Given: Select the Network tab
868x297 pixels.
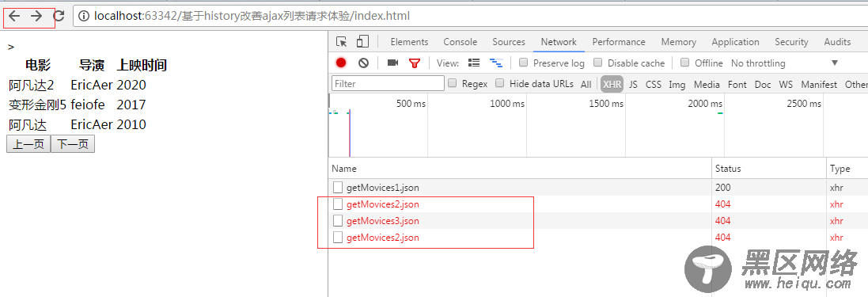Looking at the screenshot, I should point(559,42).
